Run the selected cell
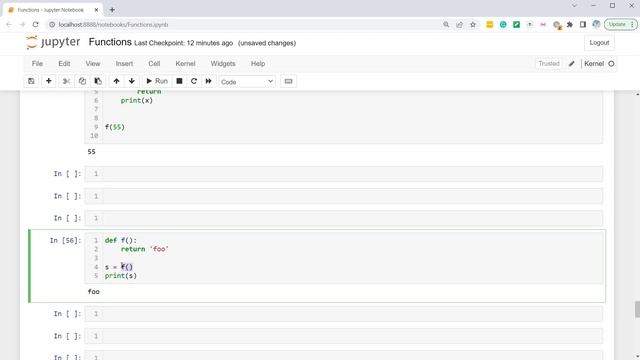Image resolution: width=640 pixels, height=360 pixels. click(157, 81)
